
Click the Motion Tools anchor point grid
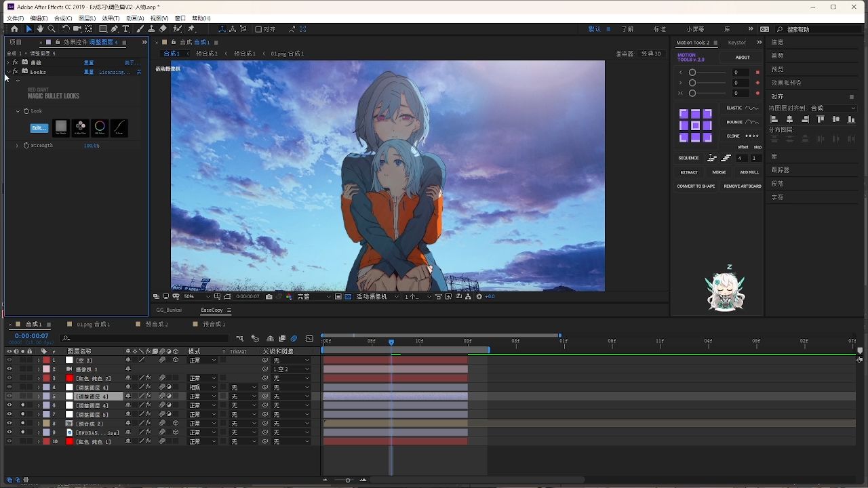click(x=695, y=125)
